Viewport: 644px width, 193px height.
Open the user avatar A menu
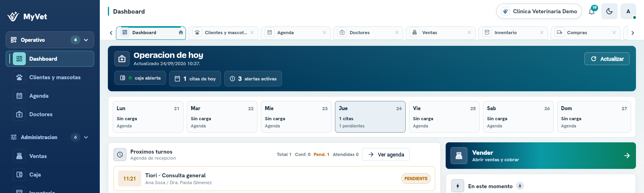click(x=628, y=11)
